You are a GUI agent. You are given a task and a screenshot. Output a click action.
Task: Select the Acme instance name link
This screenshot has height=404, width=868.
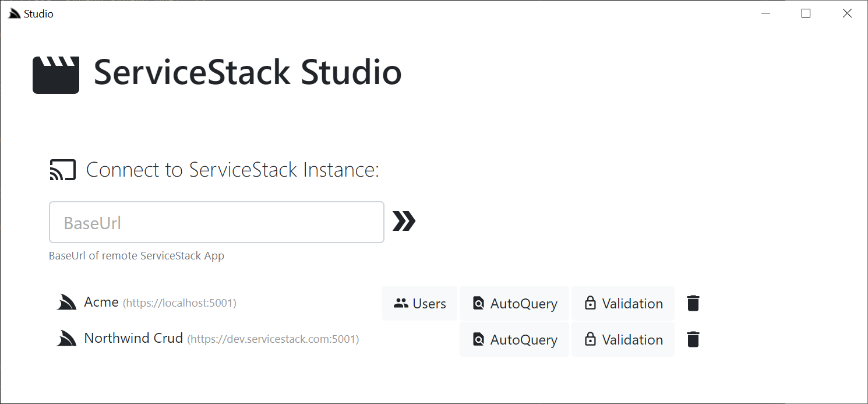(101, 302)
